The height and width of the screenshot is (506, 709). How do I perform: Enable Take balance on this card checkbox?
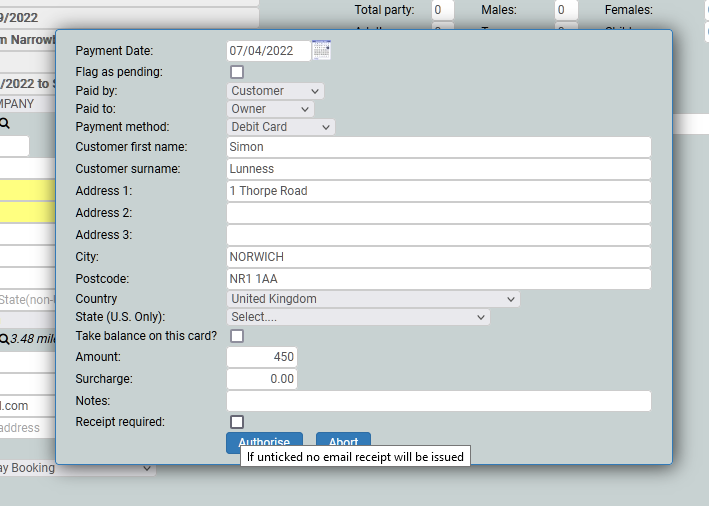point(237,336)
